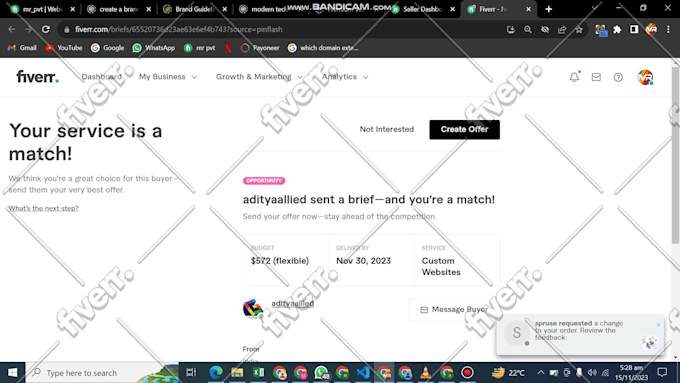Image resolution: width=680 pixels, height=383 pixels.
Task: Open VLC media player from taskbar
Action: pos(426,373)
